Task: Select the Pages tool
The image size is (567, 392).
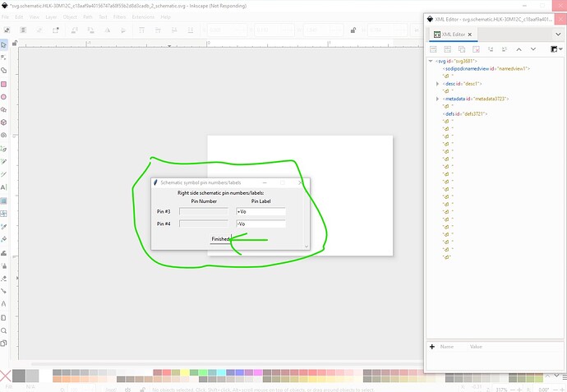Action: (3, 344)
